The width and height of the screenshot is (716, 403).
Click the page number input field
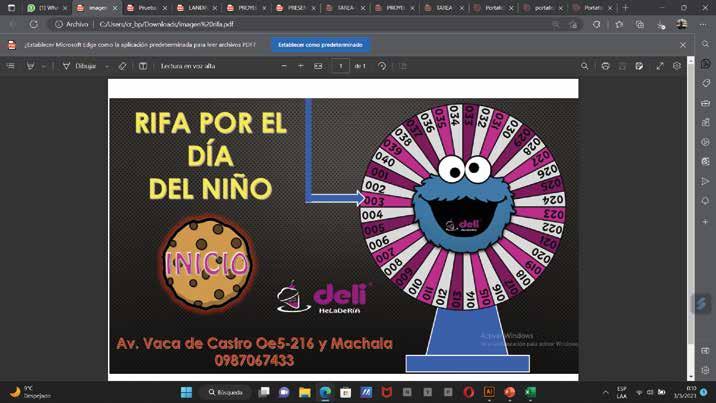[340, 66]
